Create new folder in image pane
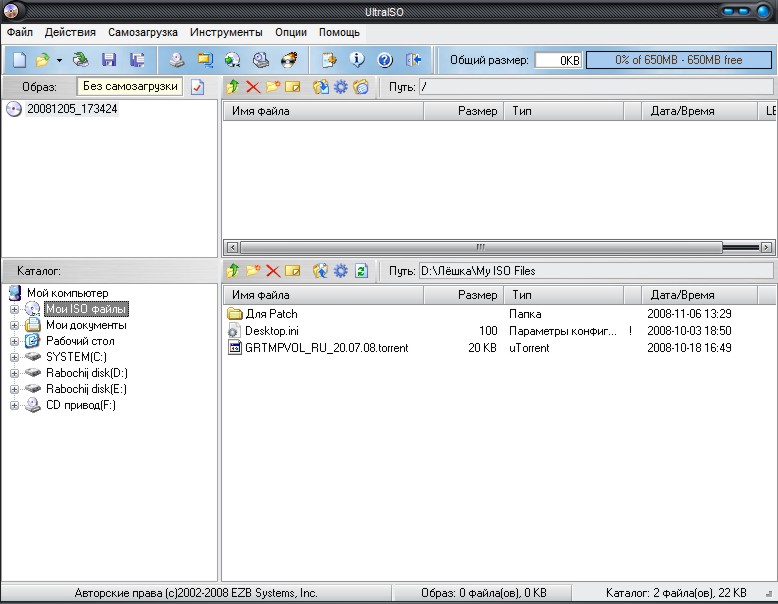This screenshot has height=604, width=778. [273, 87]
